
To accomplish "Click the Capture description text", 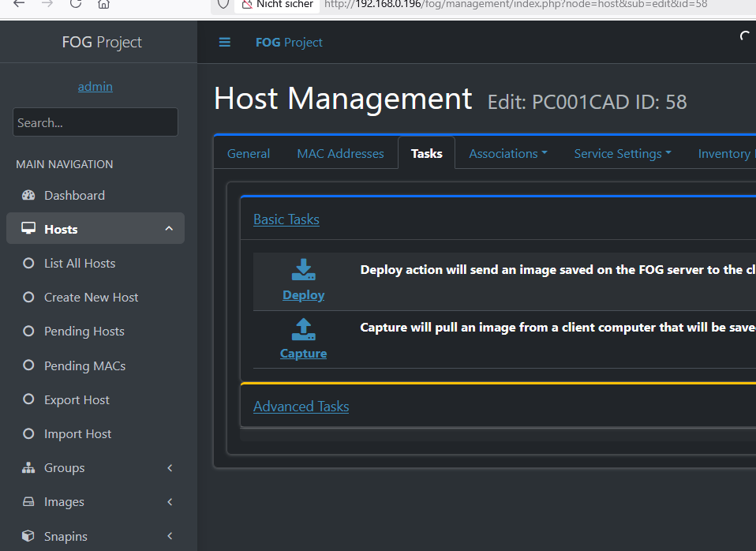I will [x=558, y=328].
